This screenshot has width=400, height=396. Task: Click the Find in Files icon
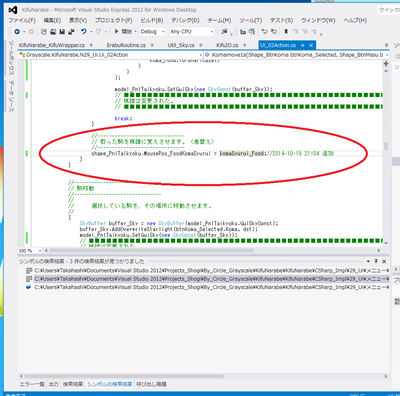coord(224,32)
